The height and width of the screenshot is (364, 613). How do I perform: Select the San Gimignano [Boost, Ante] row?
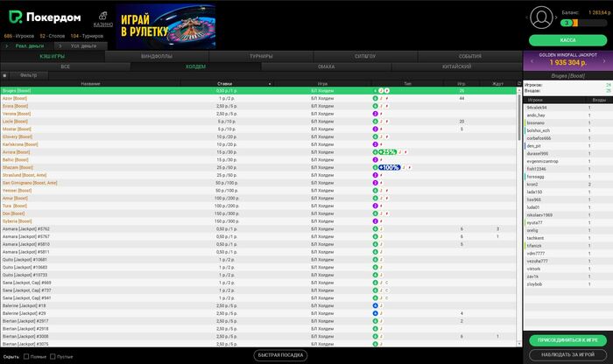(x=258, y=183)
